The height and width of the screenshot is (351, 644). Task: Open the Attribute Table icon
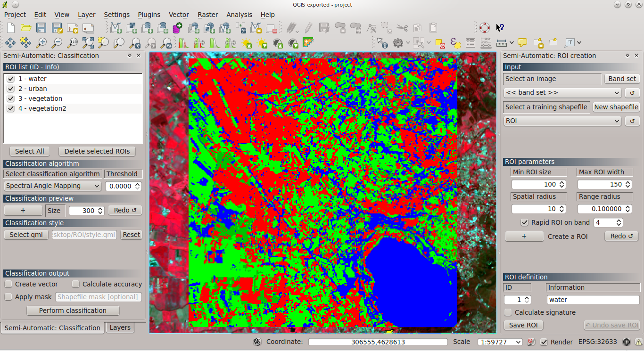tap(471, 43)
